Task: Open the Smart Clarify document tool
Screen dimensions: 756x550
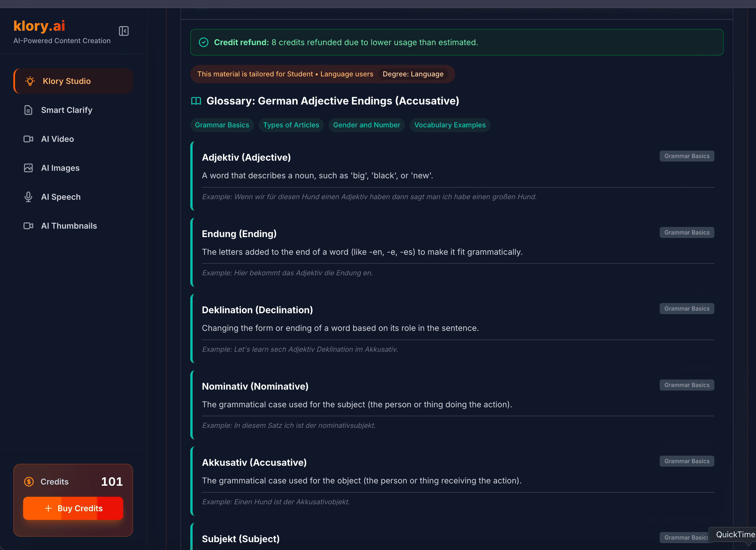Action: (67, 110)
